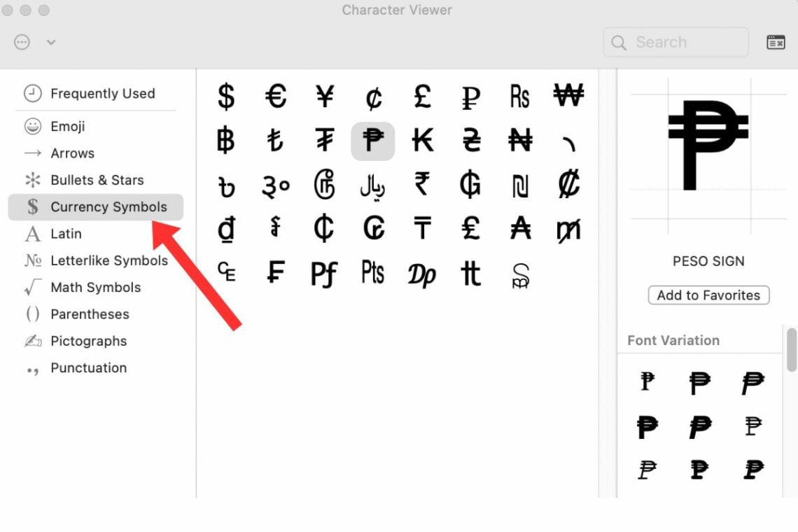Choose the tenge sign character
This screenshot has height=532, width=798.
tap(422, 229)
